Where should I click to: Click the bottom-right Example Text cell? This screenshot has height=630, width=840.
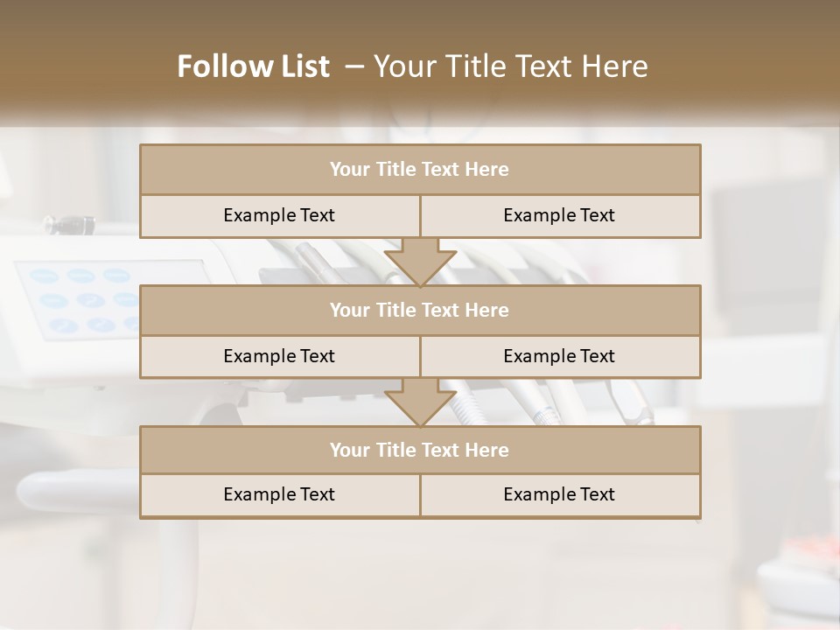click(x=560, y=494)
